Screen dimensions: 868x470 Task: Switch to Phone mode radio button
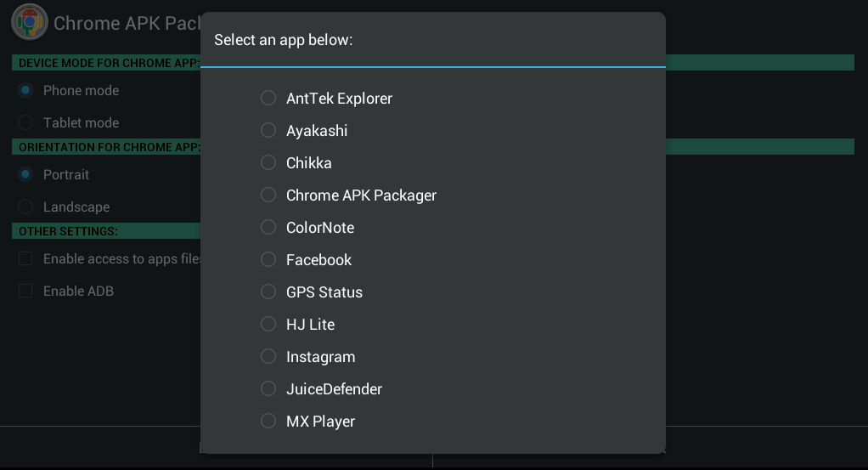coord(25,90)
